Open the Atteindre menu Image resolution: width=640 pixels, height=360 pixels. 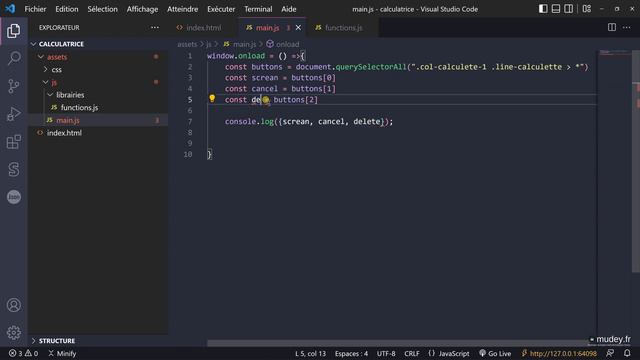click(182, 9)
